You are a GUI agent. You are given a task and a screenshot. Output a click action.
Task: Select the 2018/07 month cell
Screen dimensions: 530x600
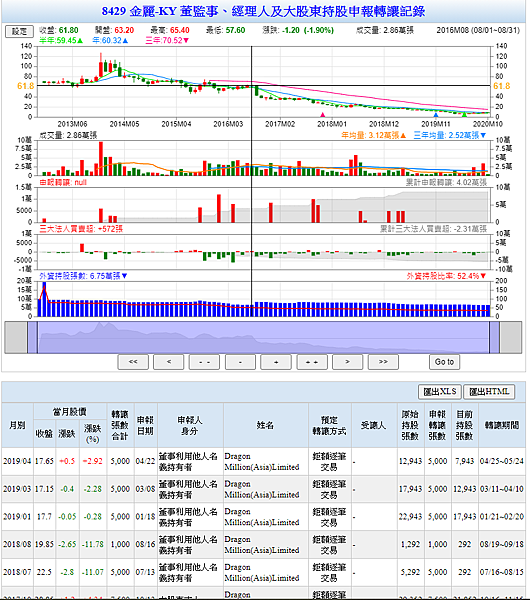[17, 572]
